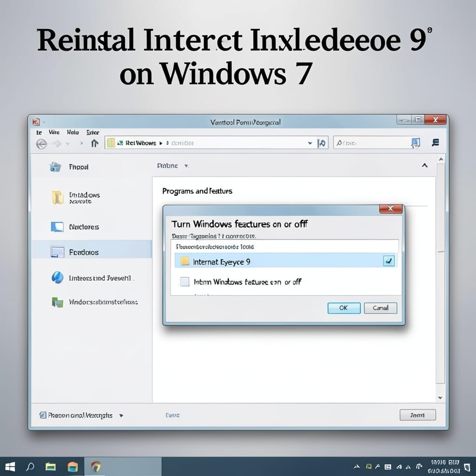Click the red app icon in window title bar
The width and height of the screenshot is (476, 476).
point(36,122)
